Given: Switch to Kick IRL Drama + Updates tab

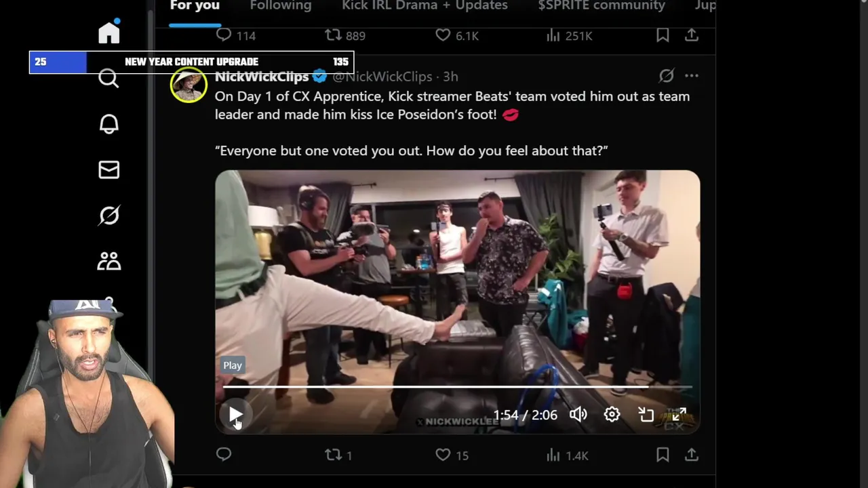Looking at the screenshot, I should (x=425, y=5).
